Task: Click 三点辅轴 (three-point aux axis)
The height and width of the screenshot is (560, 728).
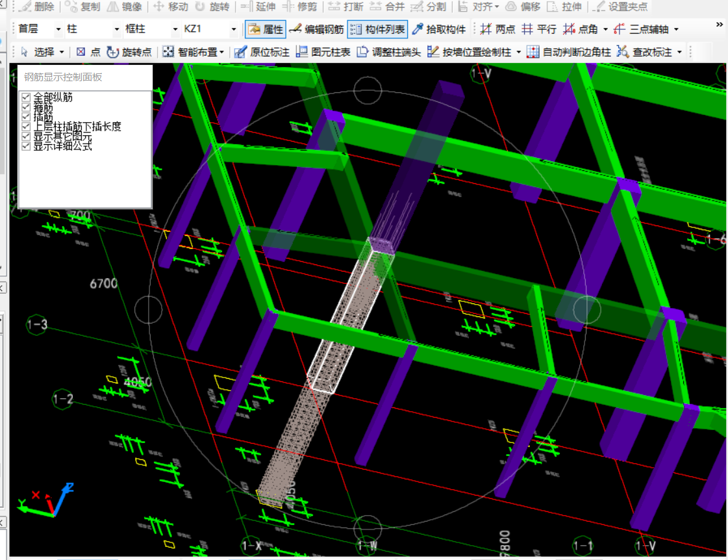Action: (x=641, y=29)
